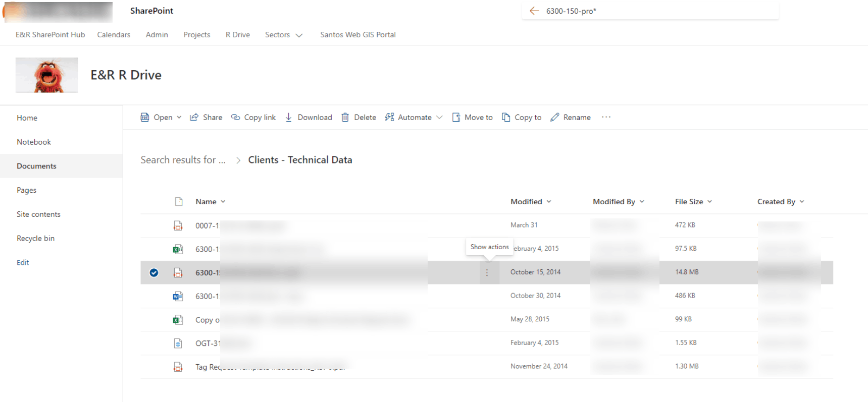868x402 pixels.
Task: Show actions for the selected October 15 file
Action: pos(487,272)
